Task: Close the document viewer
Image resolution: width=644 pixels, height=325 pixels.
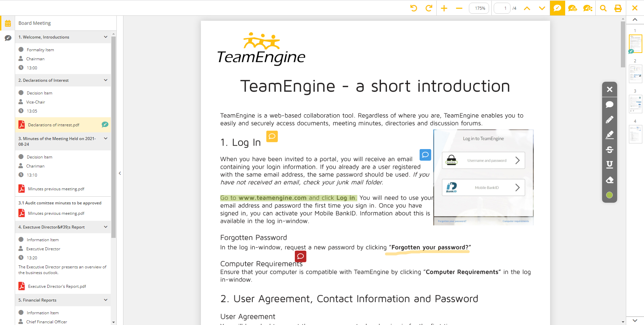Action: [635, 8]
